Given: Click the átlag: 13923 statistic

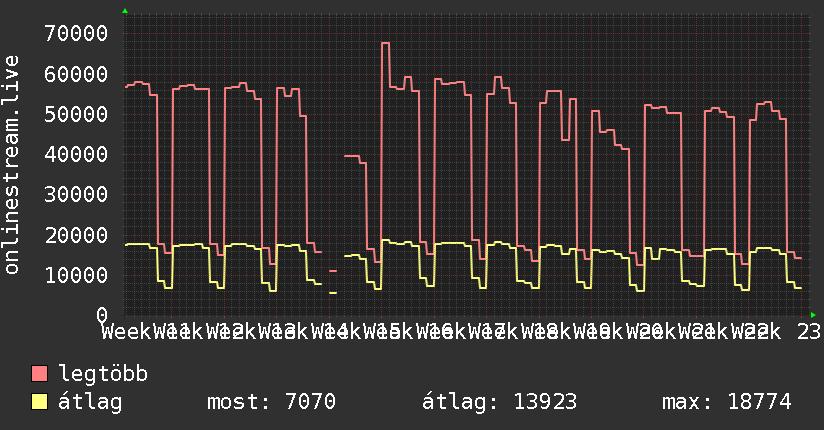Looking at the screenshot, I should pos(499,402).
